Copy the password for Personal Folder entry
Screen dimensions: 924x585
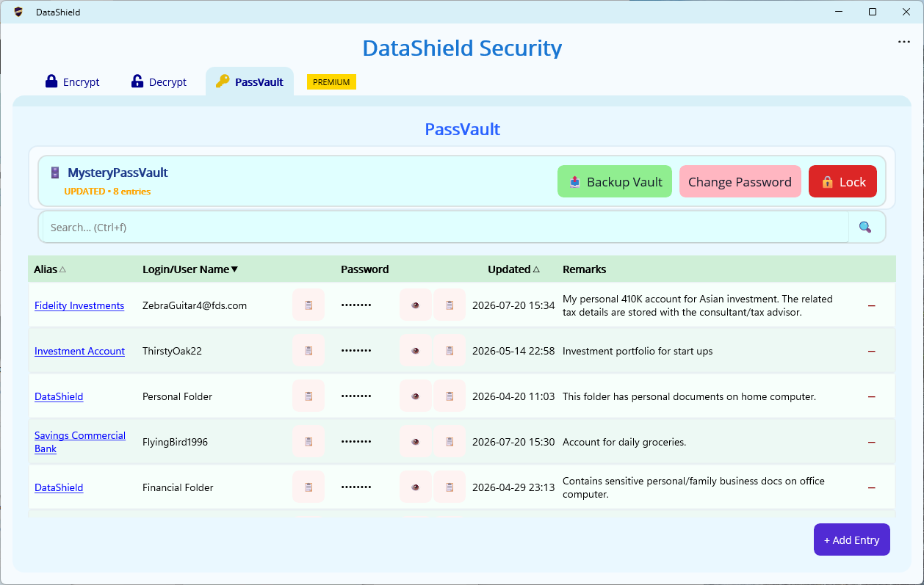(450, 396)
